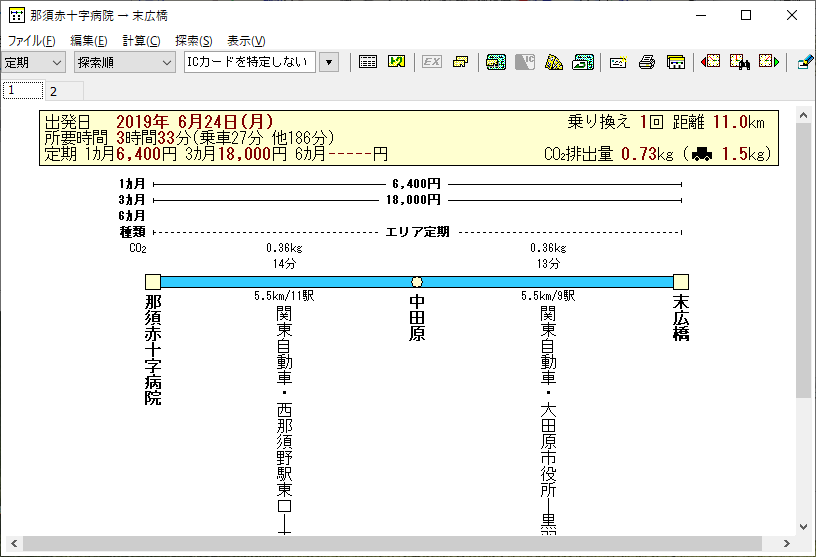Open the 探索(S) menu
816x557 pixels.
click(x=194, y=41)
